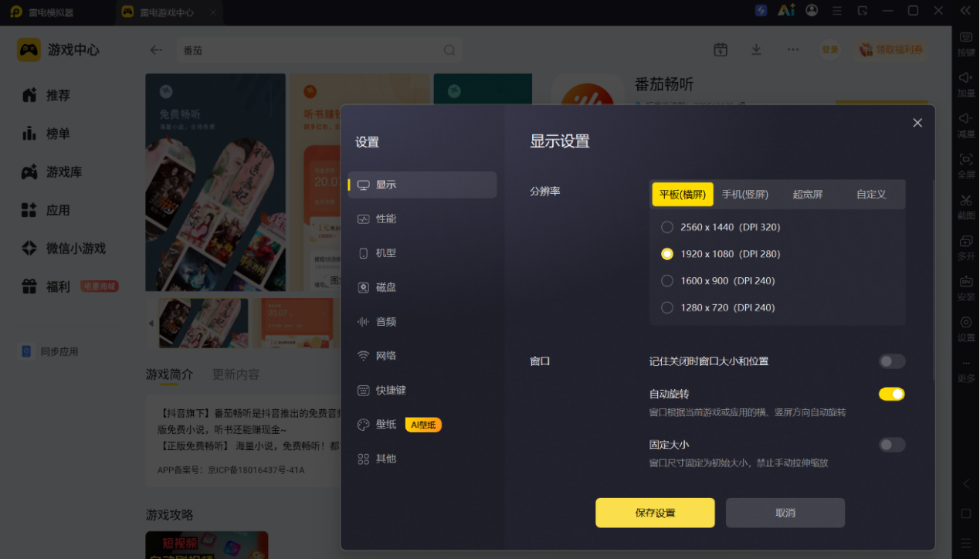
Task: Click the Android home square icon
Action: (966, 513)
